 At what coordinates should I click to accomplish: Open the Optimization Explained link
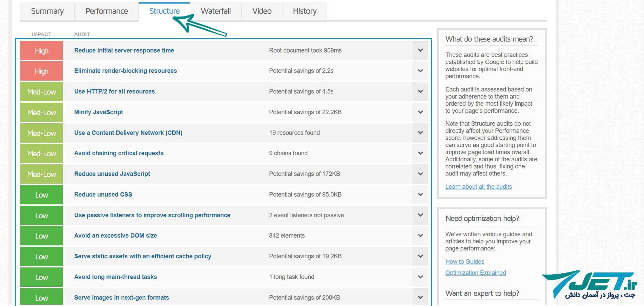click(475, 273)
